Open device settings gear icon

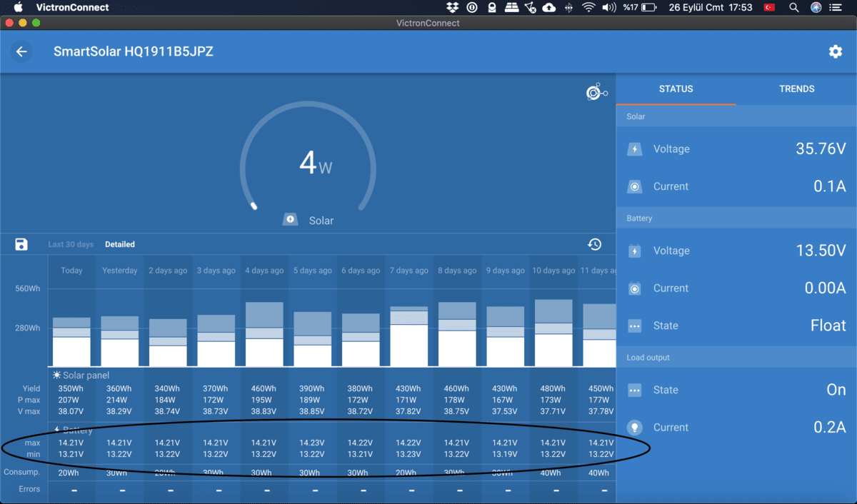click(835, 52)
